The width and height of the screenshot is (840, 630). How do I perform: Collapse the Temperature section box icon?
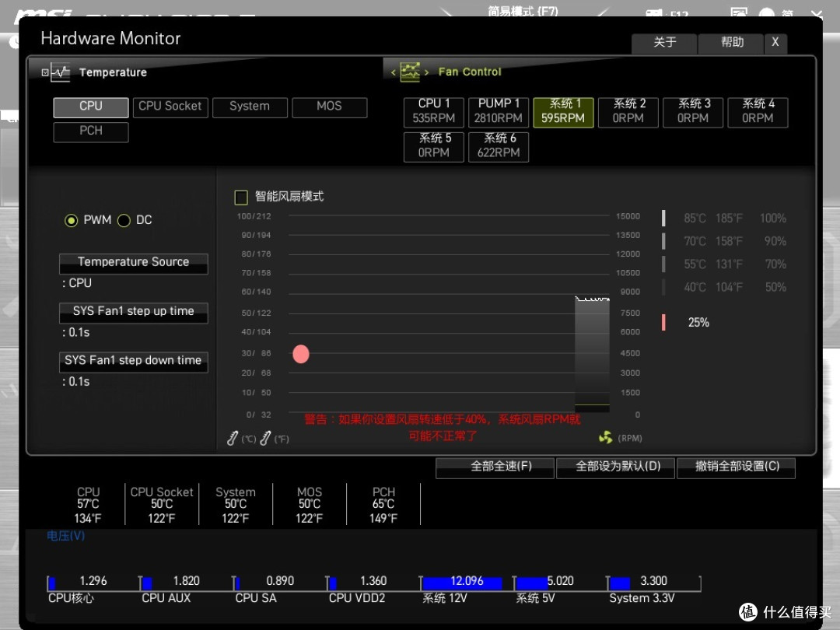coord(45,72)
